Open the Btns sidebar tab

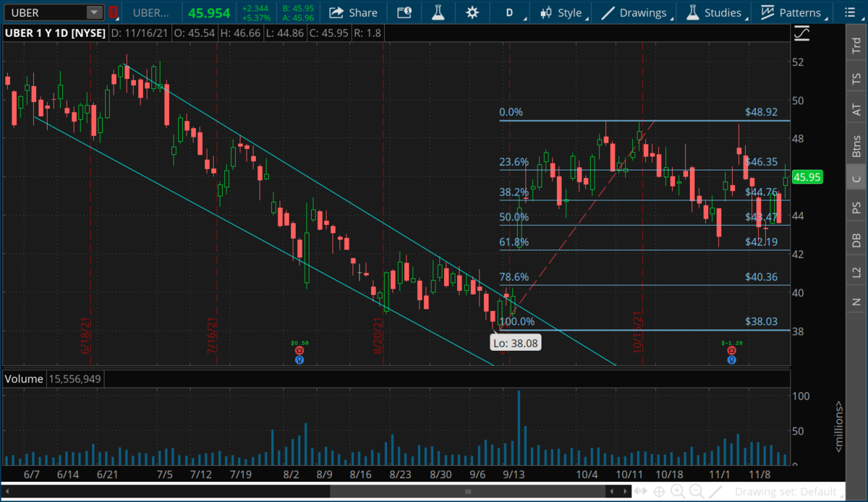point(856,145)
